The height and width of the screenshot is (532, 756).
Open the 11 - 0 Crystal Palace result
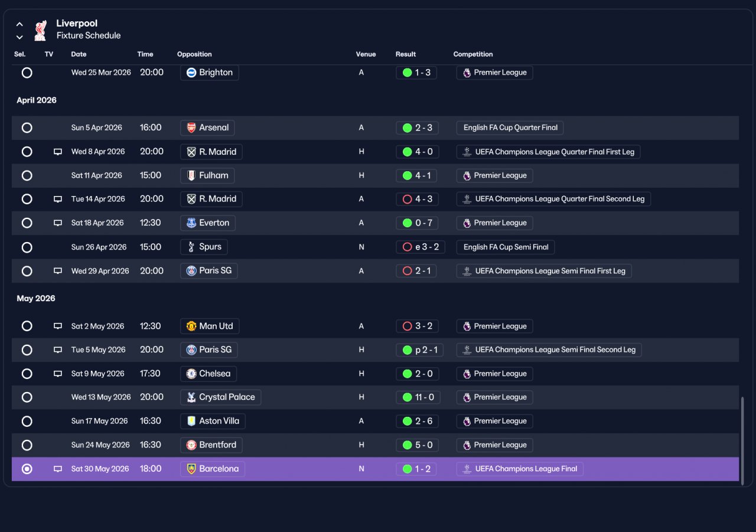(419, 397)
